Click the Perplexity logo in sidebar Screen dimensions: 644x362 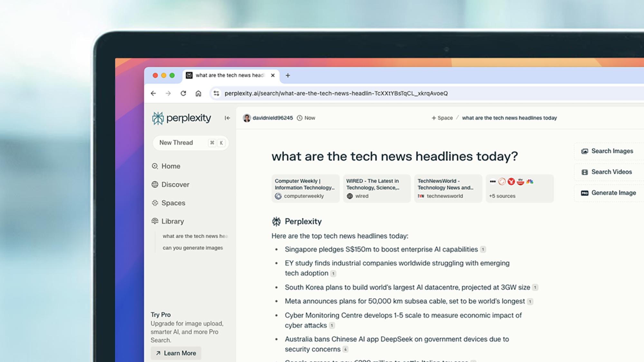tap(181, 118)
